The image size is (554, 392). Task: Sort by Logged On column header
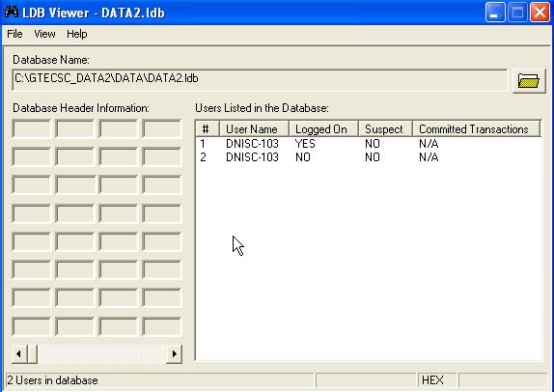323,129
